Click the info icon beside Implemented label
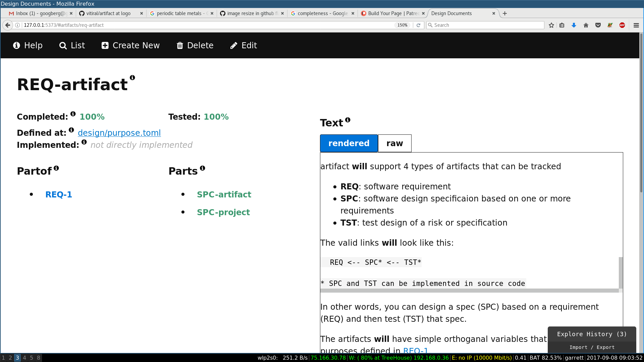This screenshot has height=362, width=644. 84,142
